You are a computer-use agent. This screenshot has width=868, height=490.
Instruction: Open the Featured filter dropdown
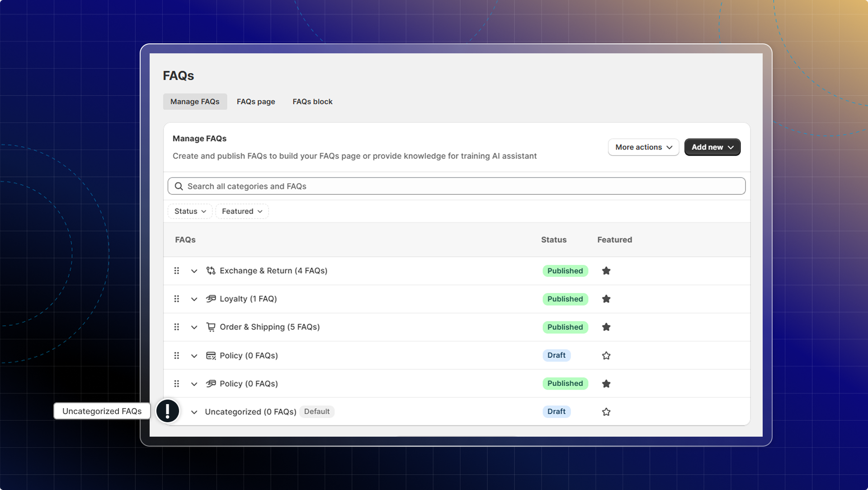tap(242, 212)
